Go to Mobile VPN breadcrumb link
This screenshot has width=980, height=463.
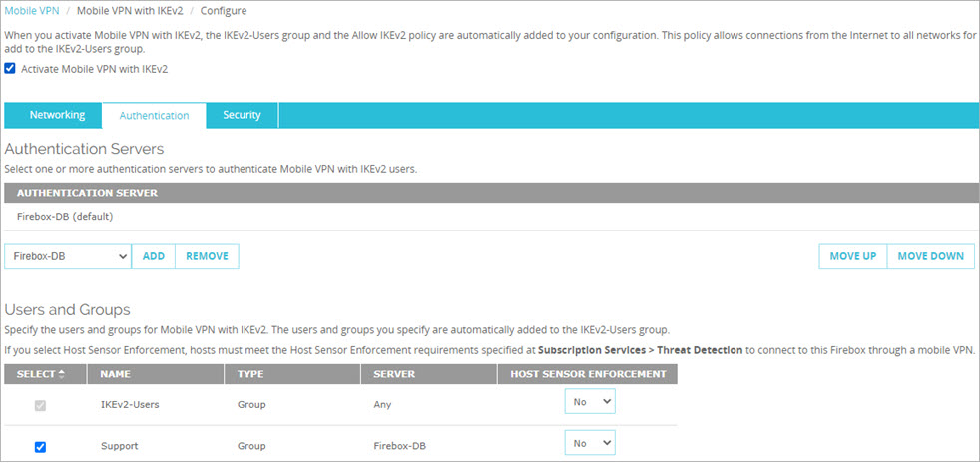tap(32, 9)
